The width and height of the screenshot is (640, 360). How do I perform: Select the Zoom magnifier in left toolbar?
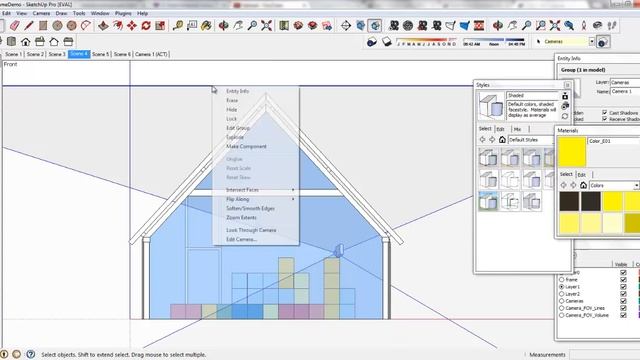click(252, 26)
